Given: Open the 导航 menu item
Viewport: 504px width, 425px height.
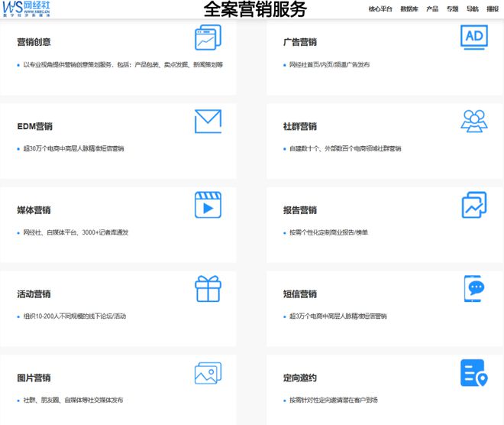Looking at the screenshot, I should coord(473,9).
